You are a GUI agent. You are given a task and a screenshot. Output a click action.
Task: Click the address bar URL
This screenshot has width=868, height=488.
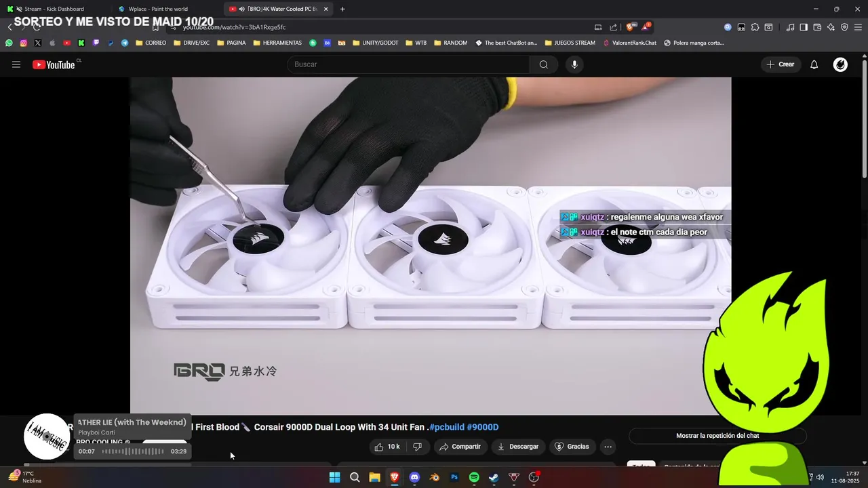[234, 27]
